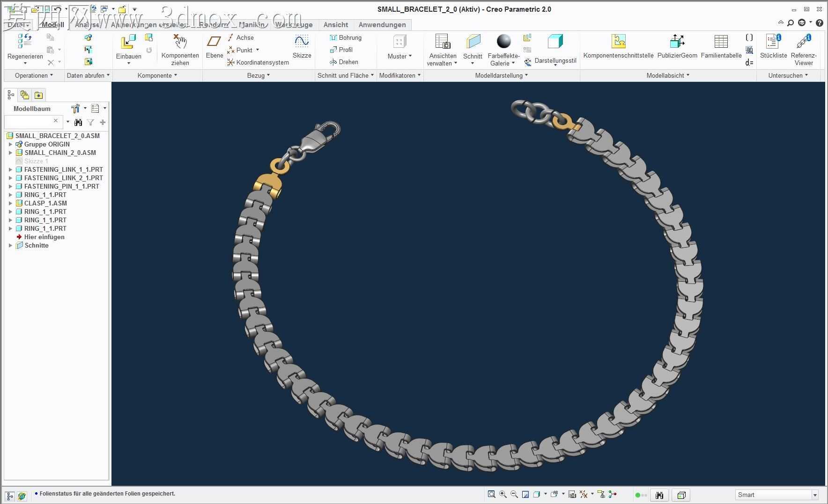Expand FASTENING_PIN_1_1.PRT node

10,186
